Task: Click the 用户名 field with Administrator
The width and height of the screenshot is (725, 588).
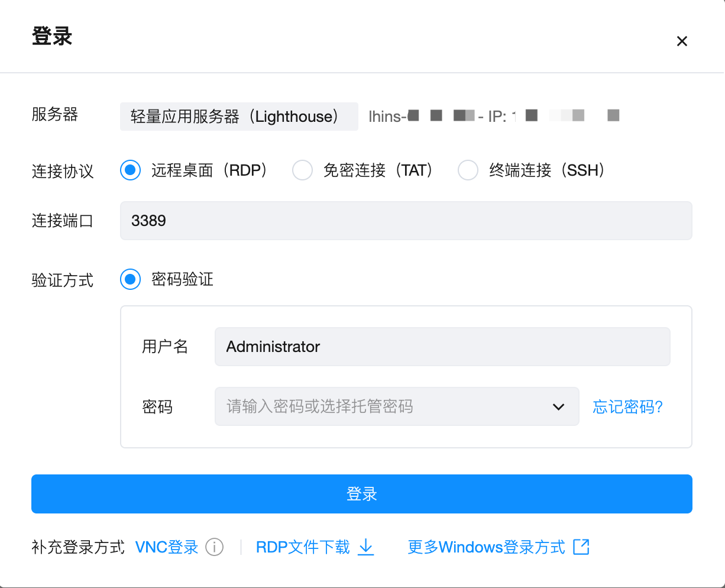Action: click(x=442, y=347)
